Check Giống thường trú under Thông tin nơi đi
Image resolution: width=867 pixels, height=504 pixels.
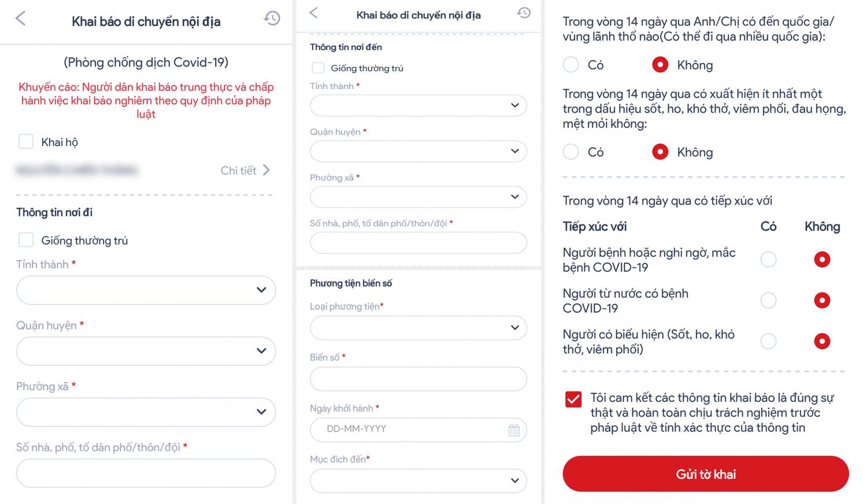tap(26, 240)
